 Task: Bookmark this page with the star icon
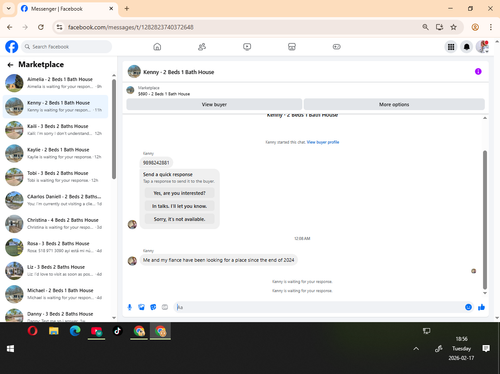453,27
